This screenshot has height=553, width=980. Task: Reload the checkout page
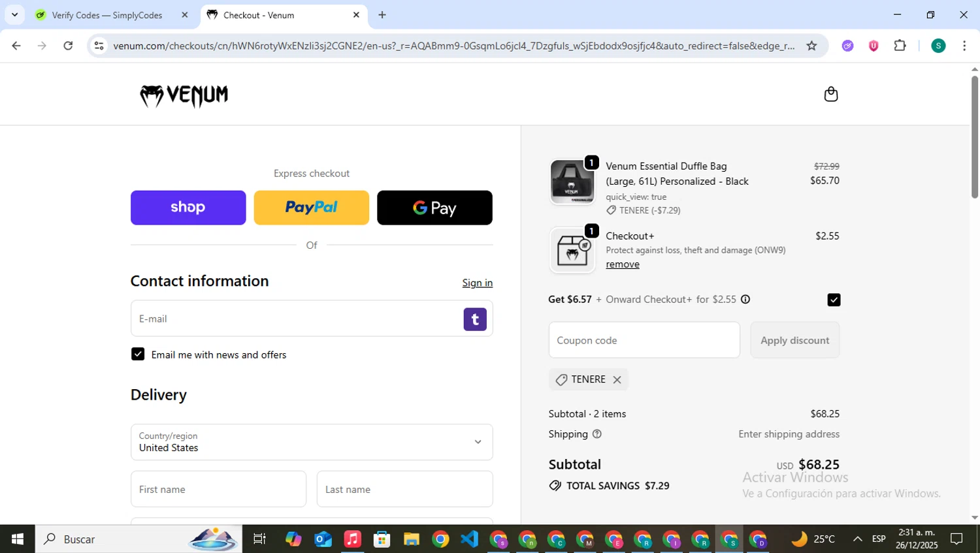coord(68,46)
